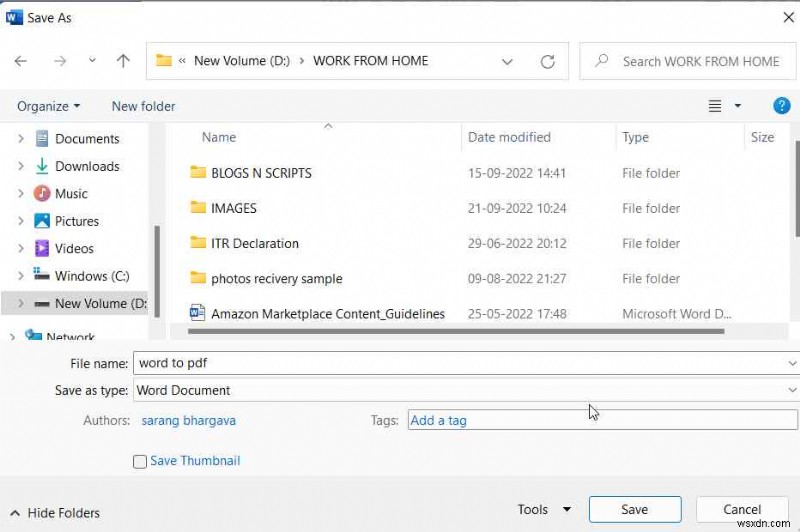The width and height of the screenshot is (800, 532).
Task: Click the vertical scrollbar of the file list
Action: click(x=797, y=189)
